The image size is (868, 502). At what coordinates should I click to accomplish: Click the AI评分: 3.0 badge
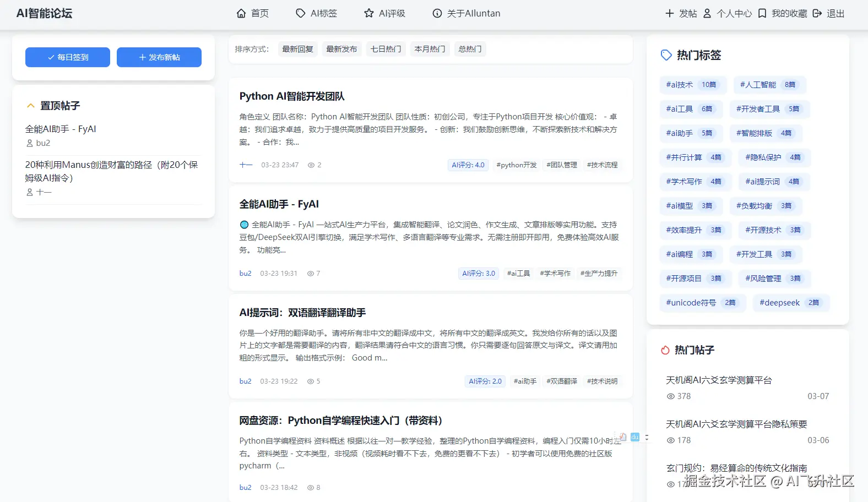tap(479, 274)
